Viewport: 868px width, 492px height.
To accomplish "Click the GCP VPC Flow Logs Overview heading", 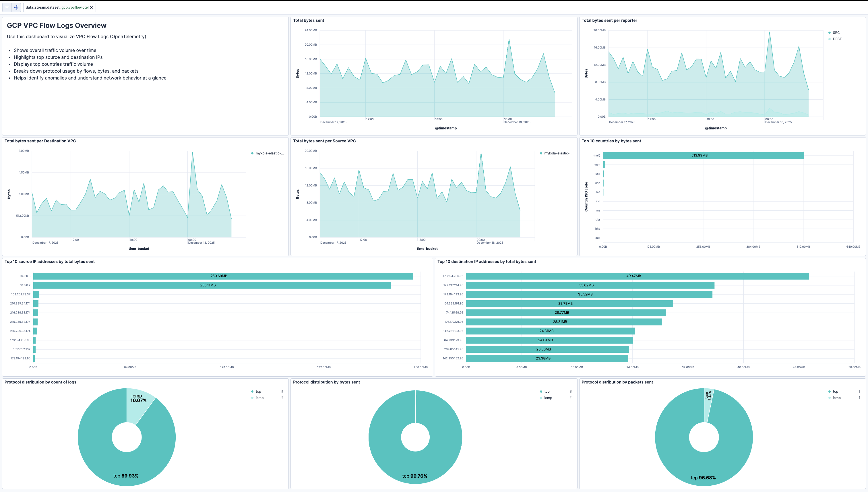I will pos(57,25).
